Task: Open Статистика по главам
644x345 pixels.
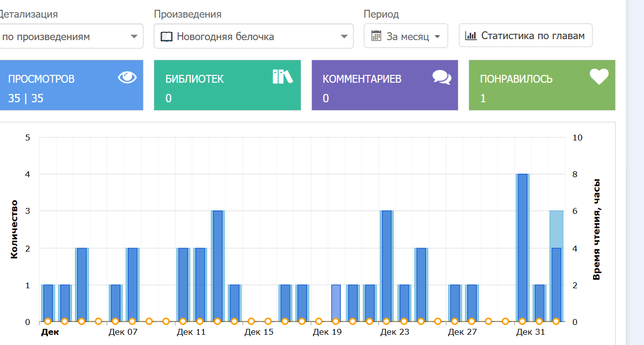Action: click(x=525, y=36)
